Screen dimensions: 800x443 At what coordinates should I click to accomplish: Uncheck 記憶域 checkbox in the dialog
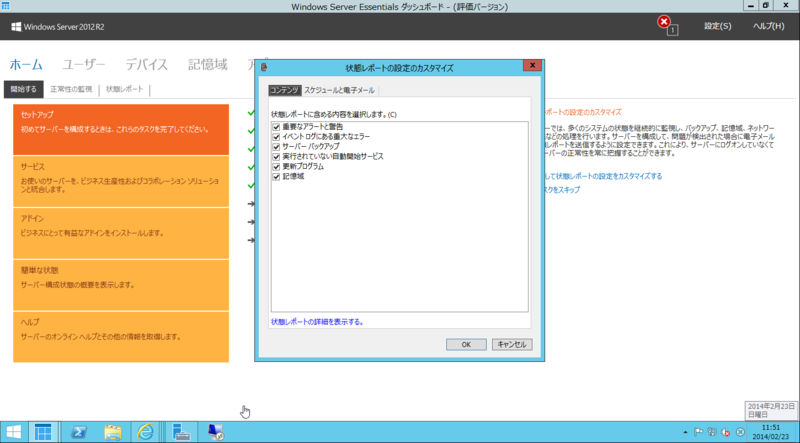pos(276,177)
